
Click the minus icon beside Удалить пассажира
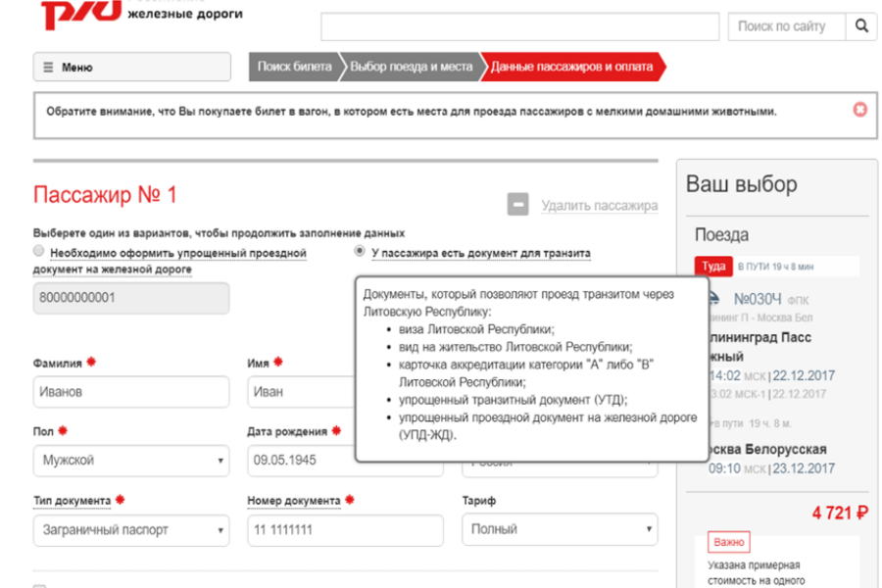[517, 205]
